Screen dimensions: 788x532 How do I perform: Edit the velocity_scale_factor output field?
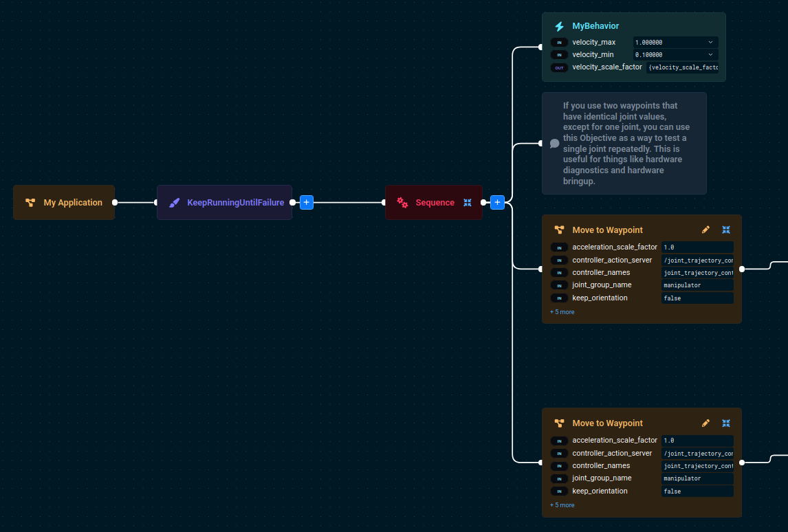click(x=682, y=67)
